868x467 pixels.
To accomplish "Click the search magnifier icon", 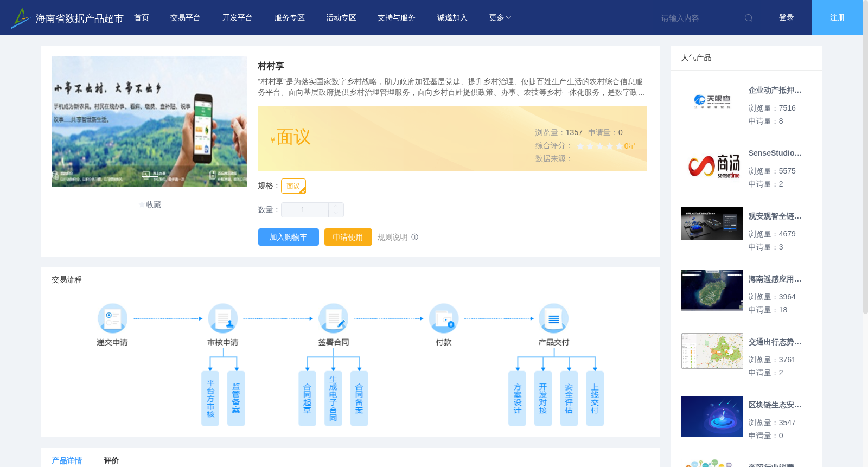I will 749,18.
